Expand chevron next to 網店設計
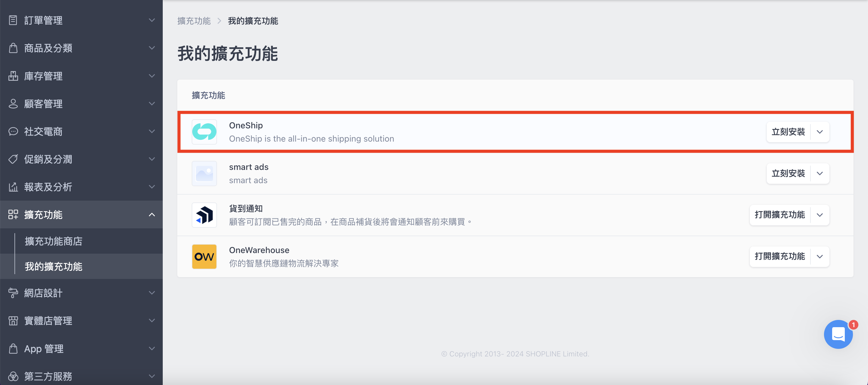The image size is (868, 385). click(x=152, y=293)
